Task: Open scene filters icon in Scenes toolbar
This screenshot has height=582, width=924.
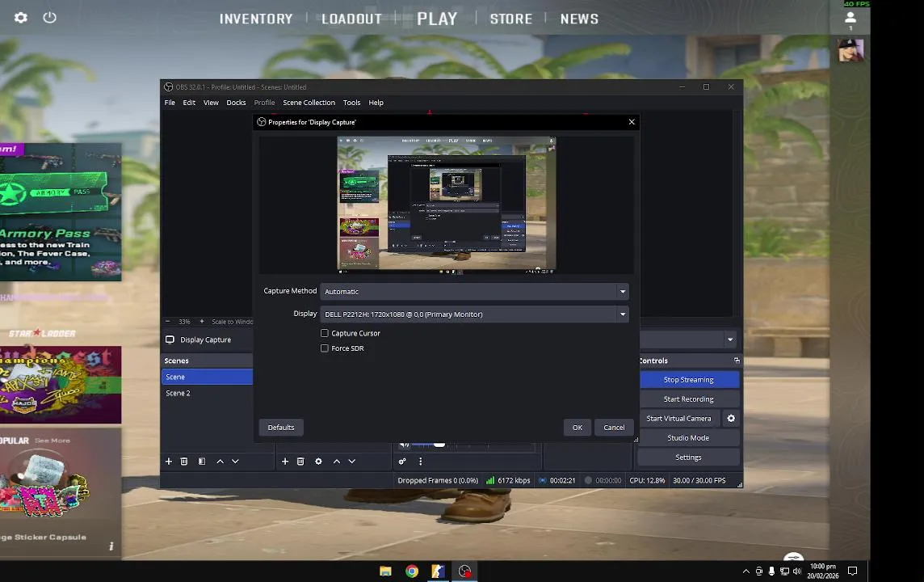Action: [202, 461]
